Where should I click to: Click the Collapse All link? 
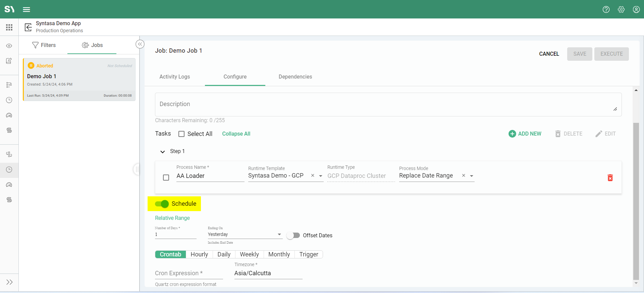coord(236,134)
